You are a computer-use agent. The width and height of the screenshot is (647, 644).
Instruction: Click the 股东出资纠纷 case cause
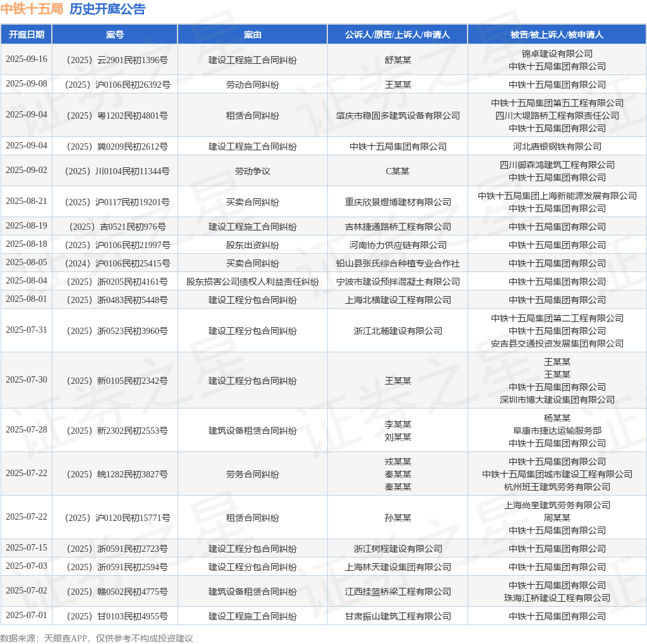pyautogui.click(x=253, y=246)
